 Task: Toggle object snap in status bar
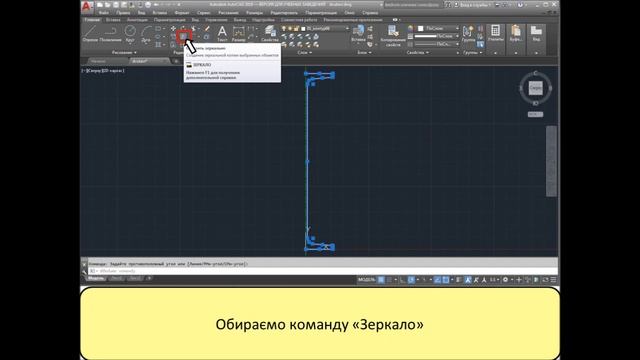click(x=446, y=280)
